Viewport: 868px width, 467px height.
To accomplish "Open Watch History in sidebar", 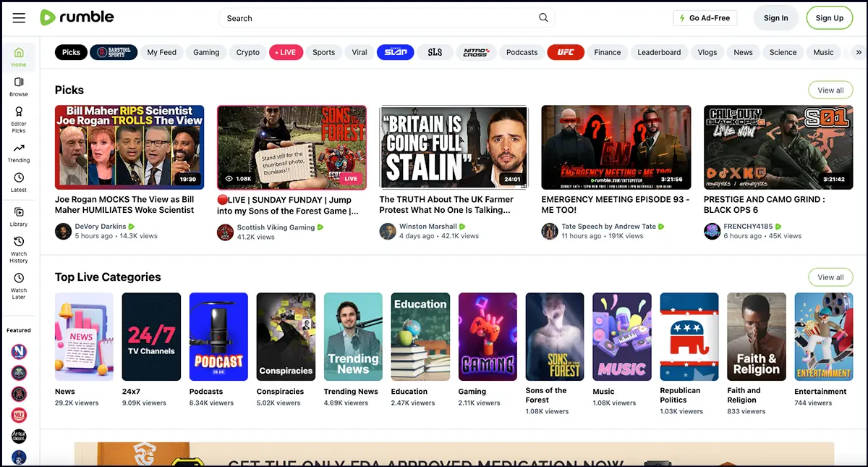I will click(19, 248).
